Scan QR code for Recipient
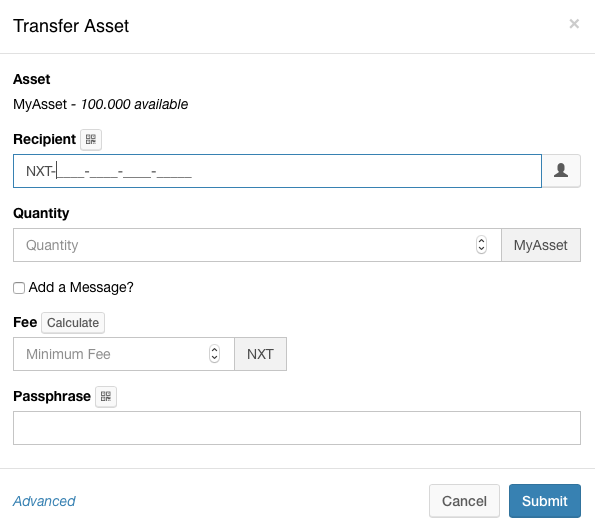 (x=91, y=140)
